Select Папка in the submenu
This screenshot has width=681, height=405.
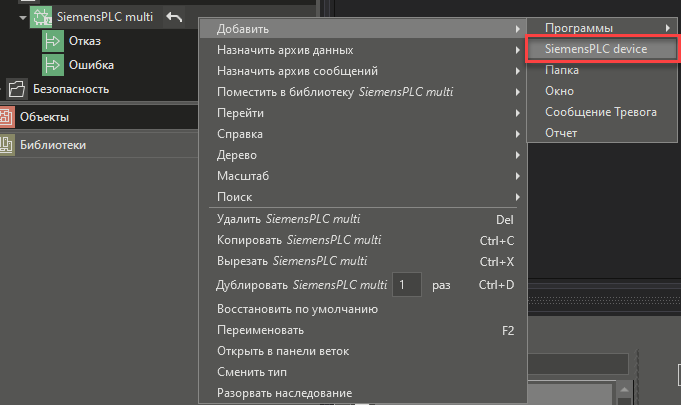coord(602,70)
